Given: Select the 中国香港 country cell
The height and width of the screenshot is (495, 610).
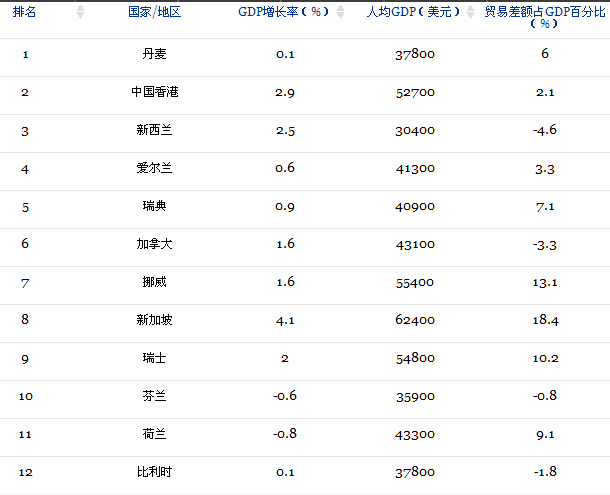Looking at the screenshot, I should click(154, 92).
